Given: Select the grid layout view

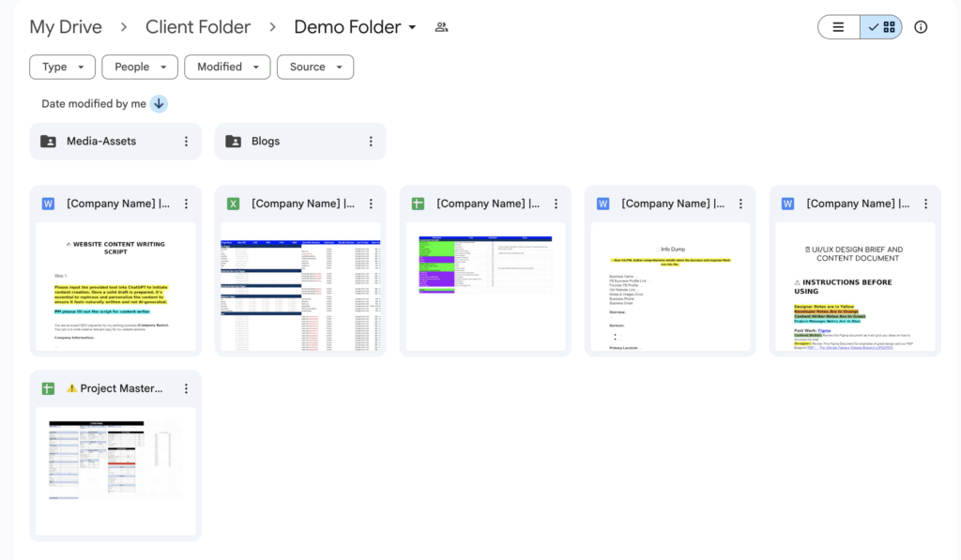Looking at the screenshot, I should coord(881,27).
